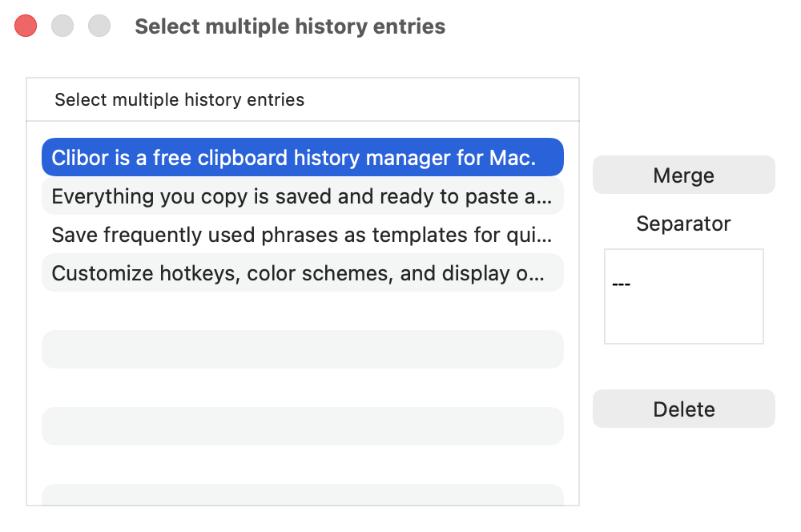
Task: Select the "Everything you copy is saved" entry
Action: pyautogui.click(x=303, y=195)
